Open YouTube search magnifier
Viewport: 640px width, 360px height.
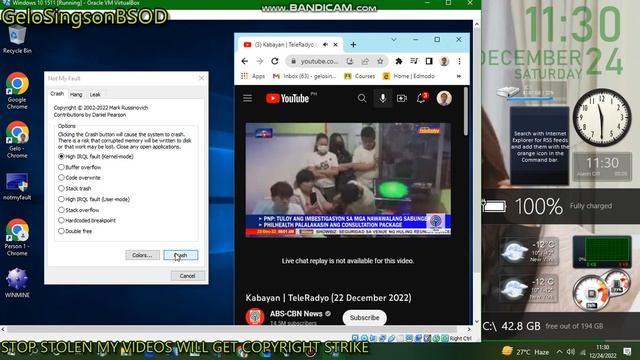[362, 98]
